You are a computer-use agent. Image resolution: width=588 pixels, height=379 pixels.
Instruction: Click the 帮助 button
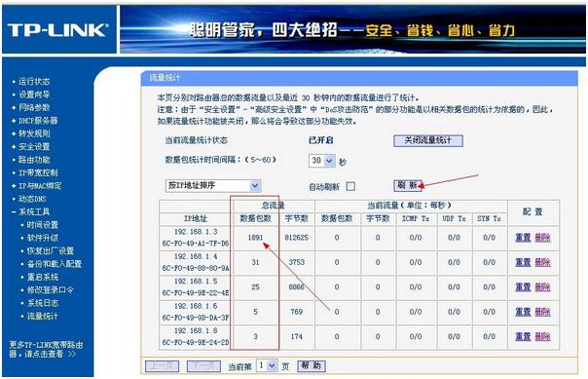click(312, 366)
